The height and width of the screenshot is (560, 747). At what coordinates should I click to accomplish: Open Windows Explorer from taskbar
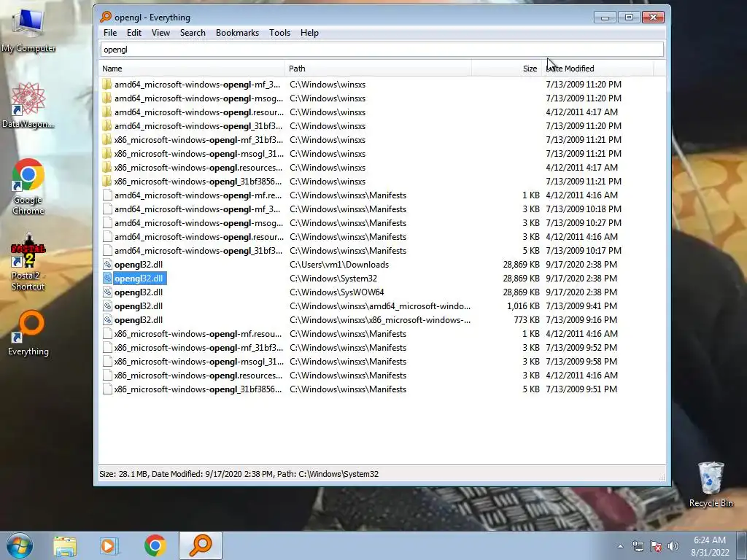[65, 546]
